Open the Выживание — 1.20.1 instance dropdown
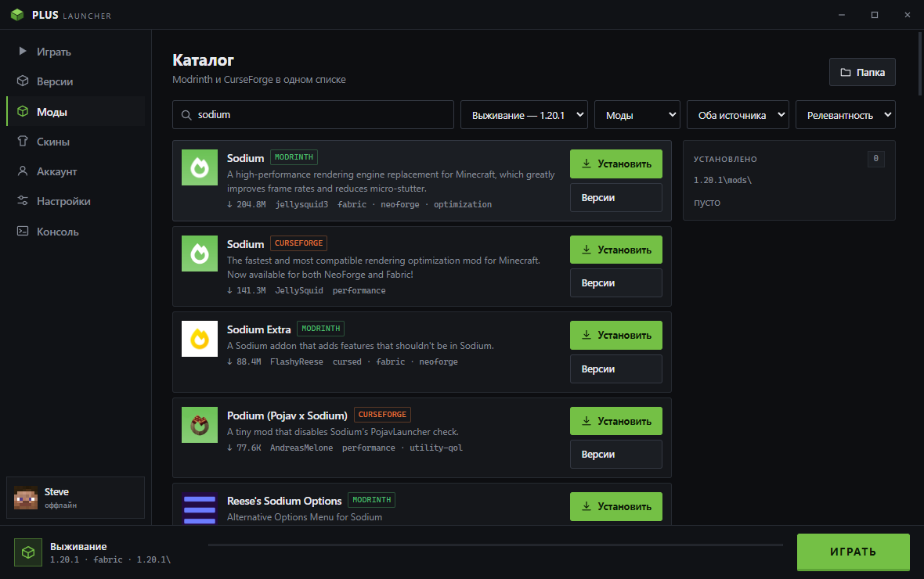The image size is (924, 579). (x=524, y=115)
